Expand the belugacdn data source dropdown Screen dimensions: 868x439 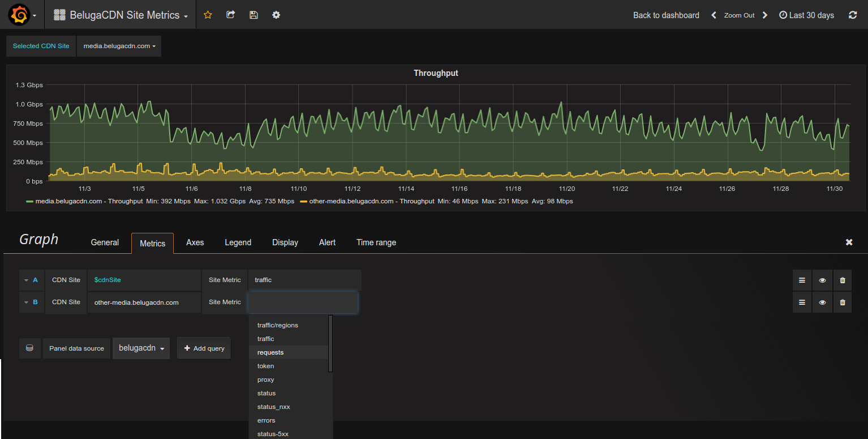[x=141, y=348]
